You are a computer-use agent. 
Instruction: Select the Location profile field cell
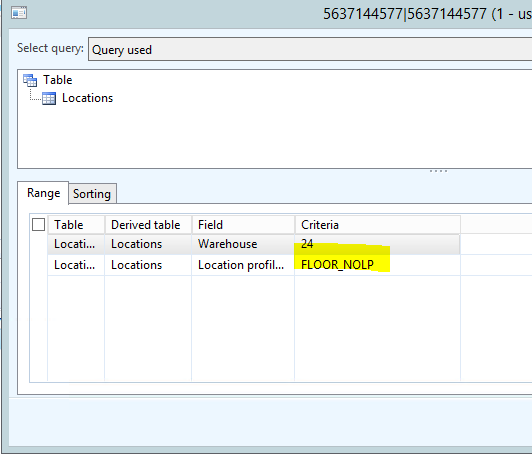tap(243, 265)
